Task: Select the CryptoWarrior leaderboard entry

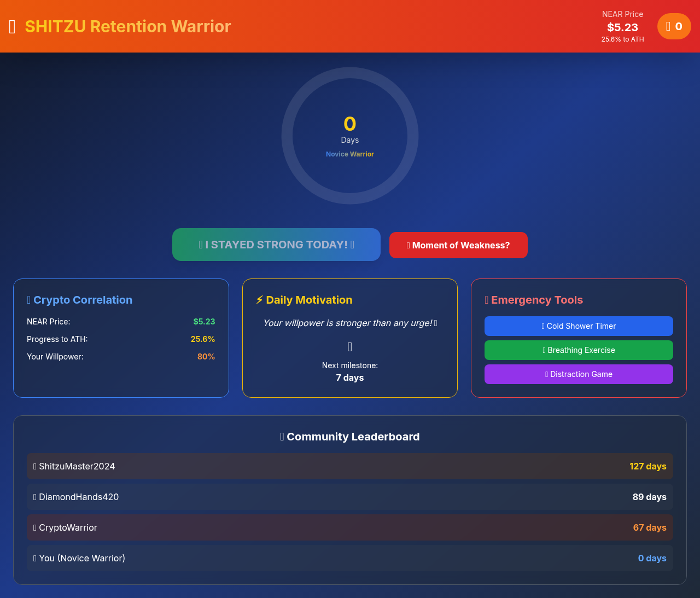Action: 350,527
